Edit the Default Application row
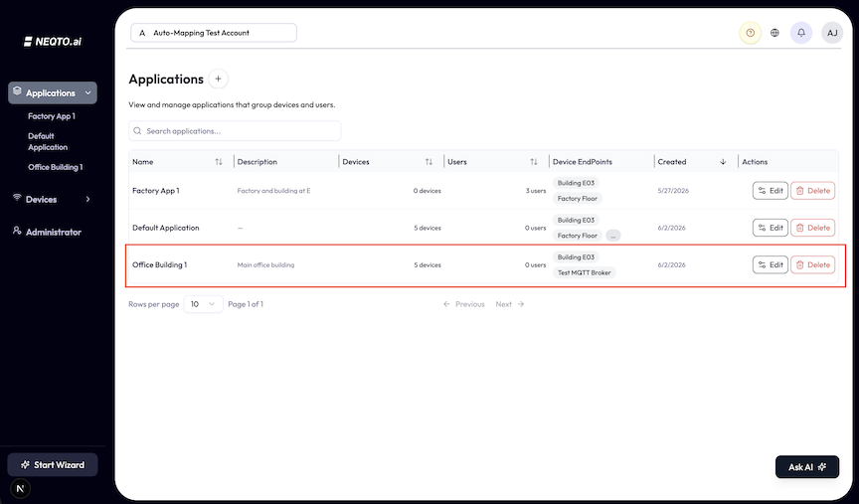This screenshot has width=859, height=504. tap(771, 228)
